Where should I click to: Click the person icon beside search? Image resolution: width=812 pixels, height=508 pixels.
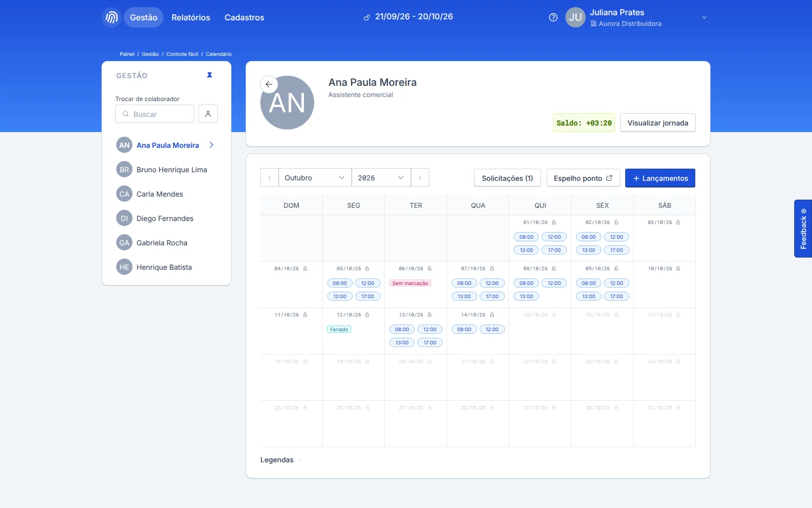[208, 114]
